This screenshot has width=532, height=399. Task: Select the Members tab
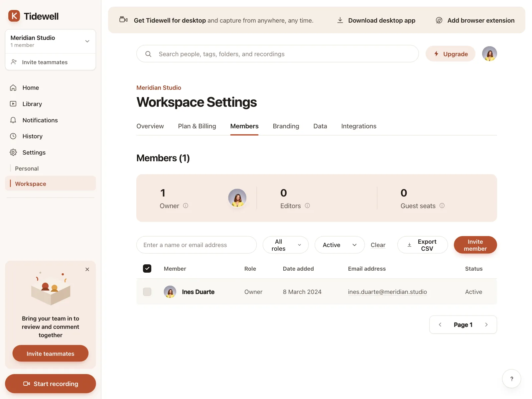[x=244, y=126]
